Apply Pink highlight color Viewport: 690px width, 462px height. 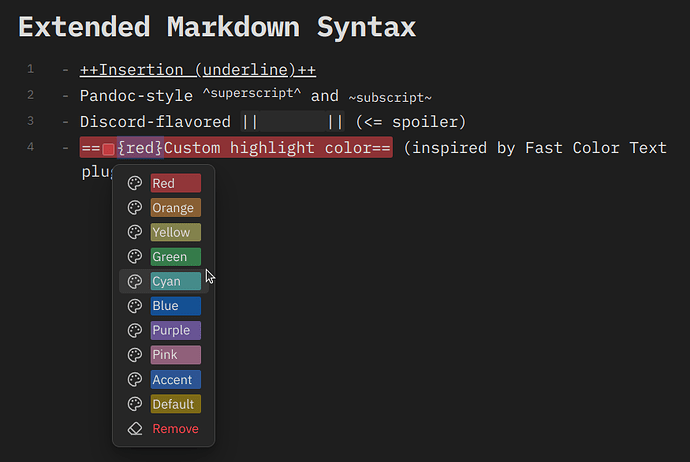click(176, 355)
